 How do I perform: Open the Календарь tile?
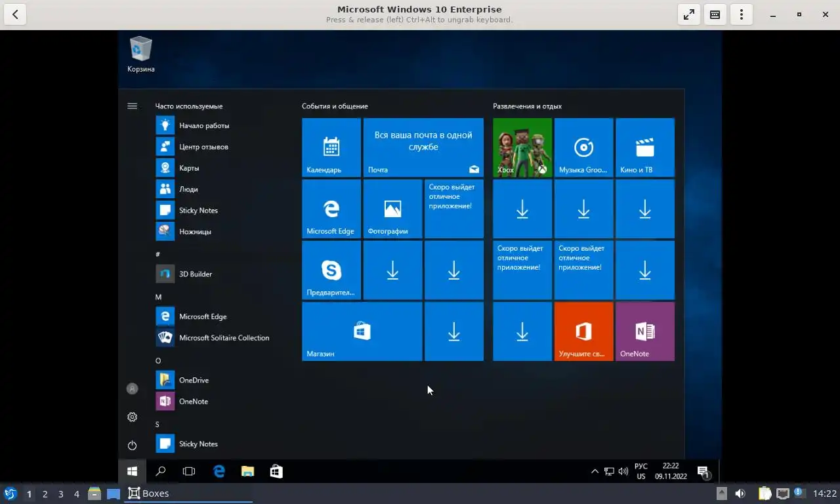[331, 148]
